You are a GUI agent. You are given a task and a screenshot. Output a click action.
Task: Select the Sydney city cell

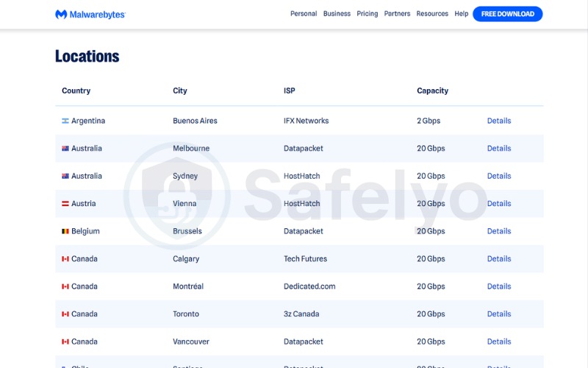coord(185,176)
